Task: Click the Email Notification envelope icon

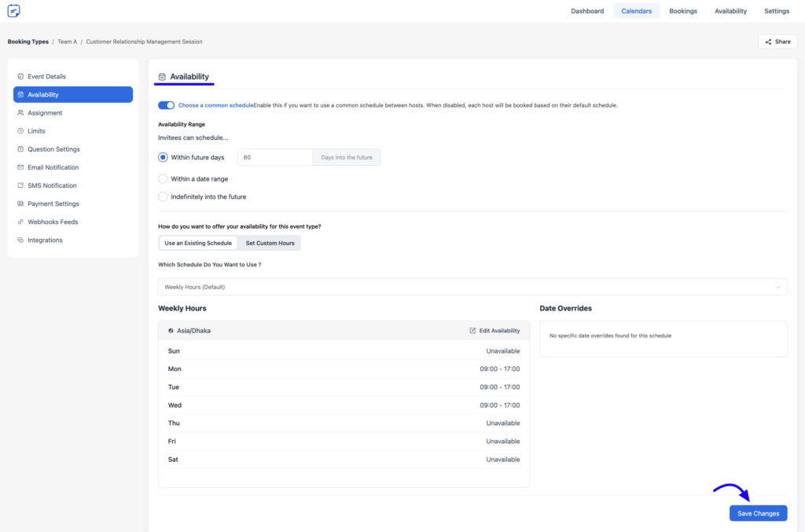Action: tap(20, 167)
